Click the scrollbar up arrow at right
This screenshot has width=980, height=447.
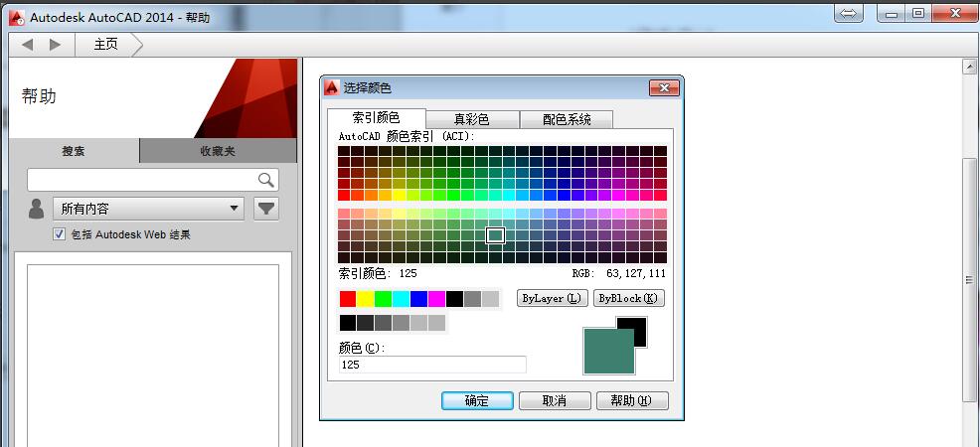click(x=969, y=67)
